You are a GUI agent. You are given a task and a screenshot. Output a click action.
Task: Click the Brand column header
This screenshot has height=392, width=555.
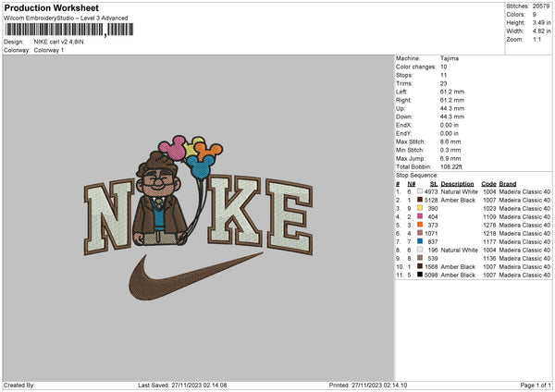coord(508,184)
